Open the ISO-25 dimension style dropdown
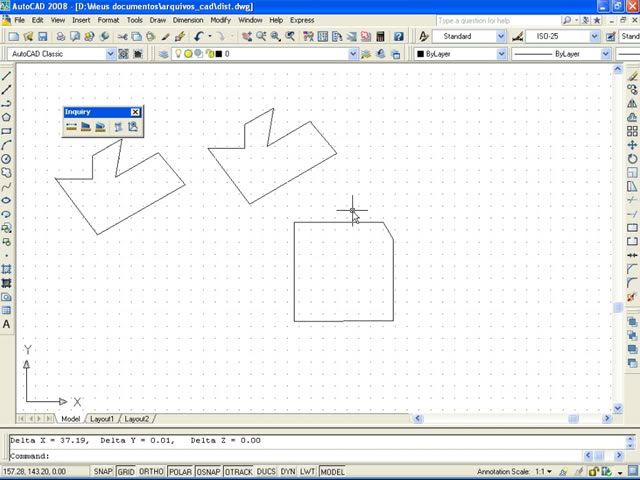The image size is (640, 480). coord(595,37)
